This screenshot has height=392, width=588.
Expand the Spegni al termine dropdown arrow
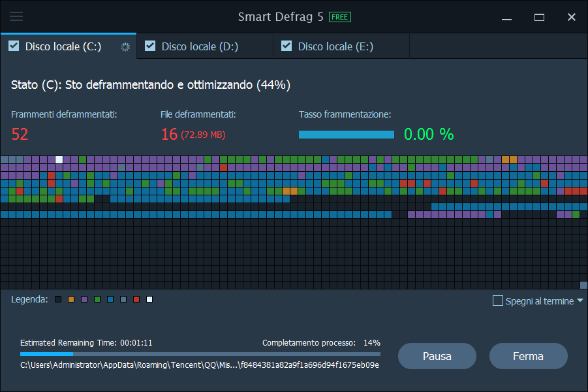point(580,301)
